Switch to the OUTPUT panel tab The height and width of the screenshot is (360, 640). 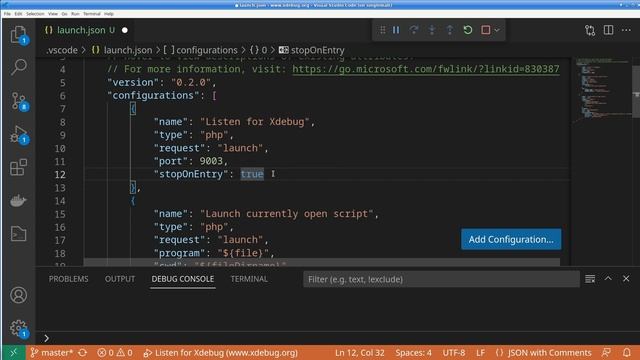[x=120, y=279]
